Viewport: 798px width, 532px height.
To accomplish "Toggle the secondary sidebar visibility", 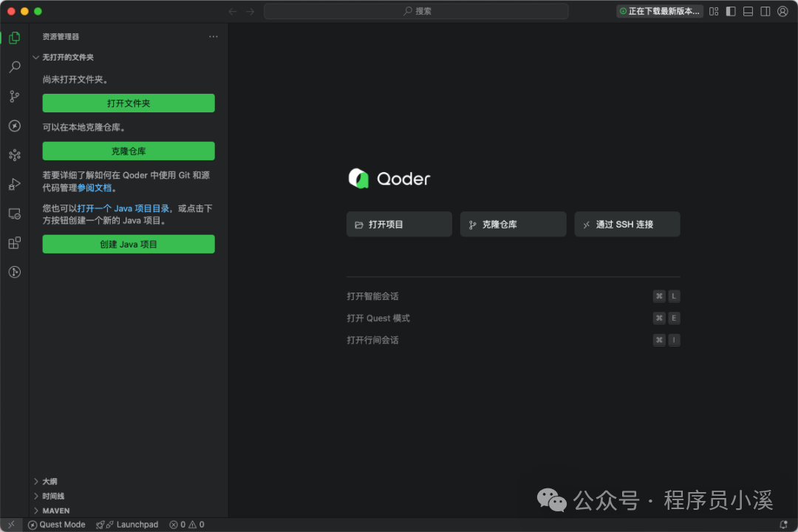I will 765,11.
